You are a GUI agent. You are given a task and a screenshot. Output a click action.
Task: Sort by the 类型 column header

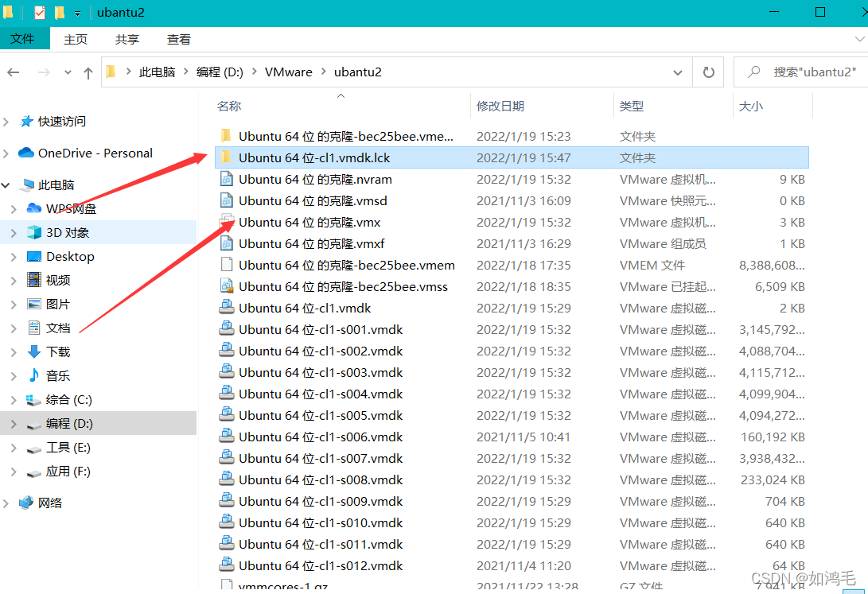(x=632, y=106)
